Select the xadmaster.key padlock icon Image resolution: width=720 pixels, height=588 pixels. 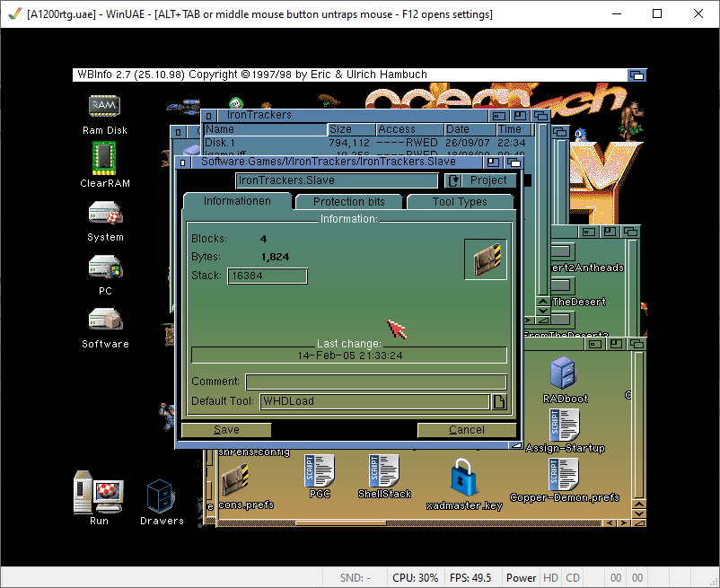pyautogui.click(x=464, y=478)
